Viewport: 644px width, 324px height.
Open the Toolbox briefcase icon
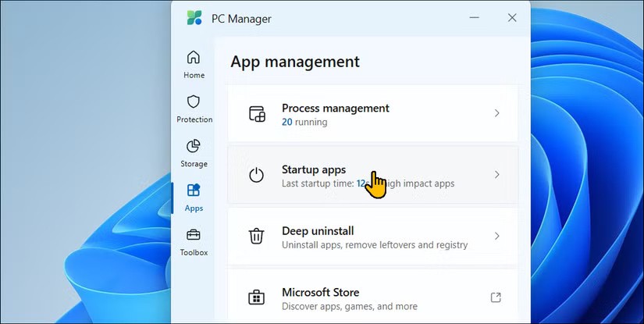(x=194, y=235)
